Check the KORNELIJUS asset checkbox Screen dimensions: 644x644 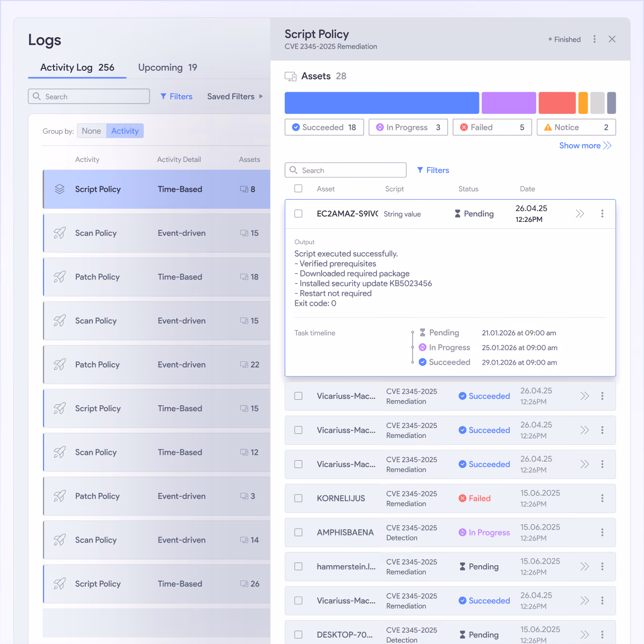pos(298,498)
